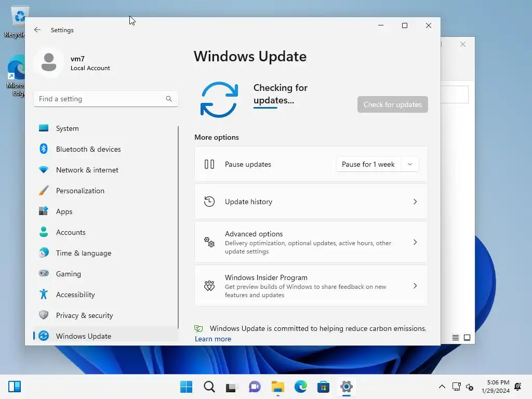Select Accessibility in the sidebar
The width and height of the screenshot is (532, 399).
(106, 295)
